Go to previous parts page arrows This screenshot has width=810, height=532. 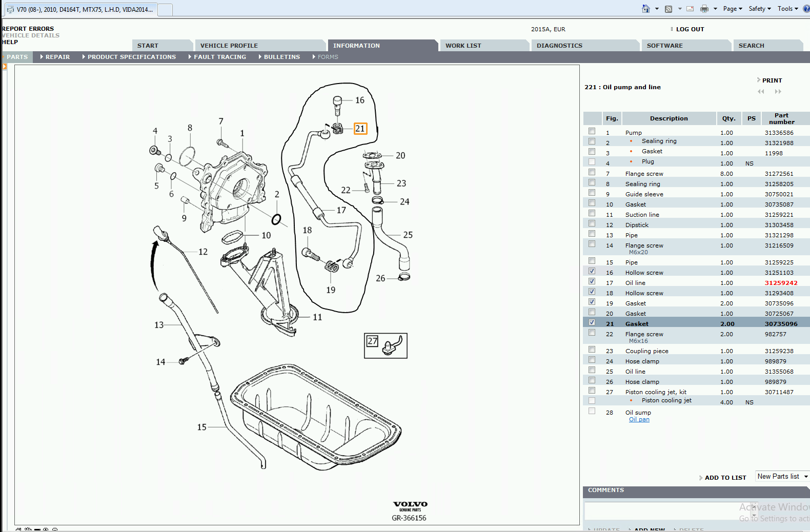pos(761,91)
